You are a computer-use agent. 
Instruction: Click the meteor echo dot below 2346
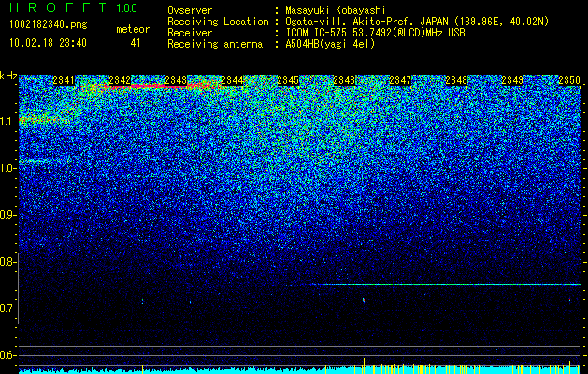point(364,300)
